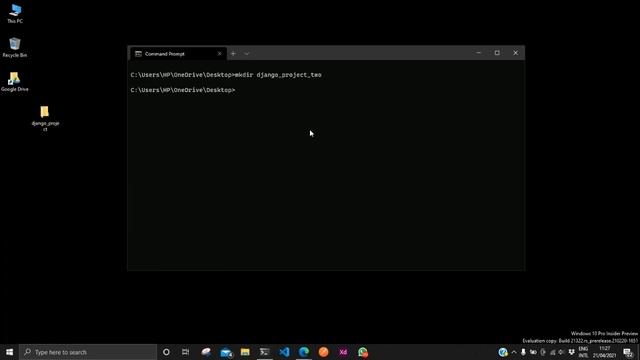Show hidden system tray icons

(x=514, y=352)
